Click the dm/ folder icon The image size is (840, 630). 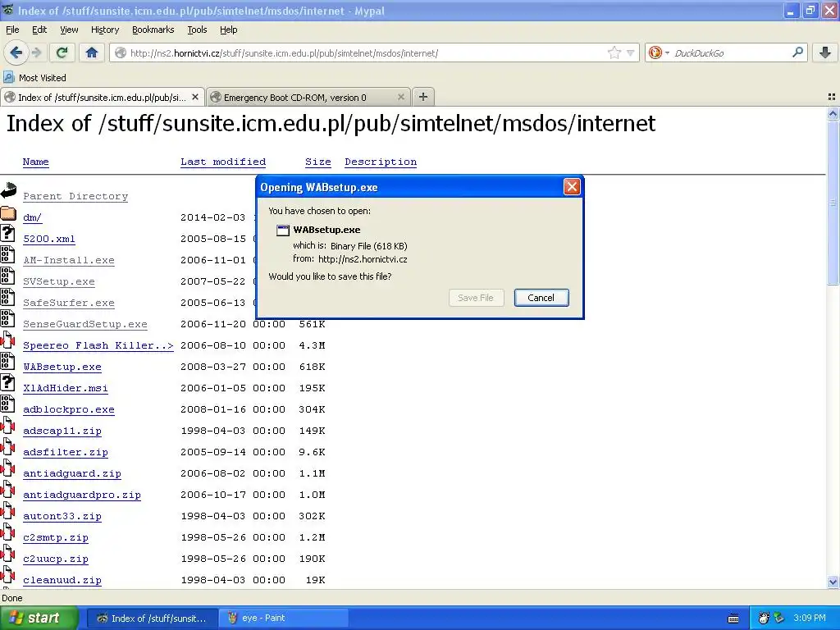click(x=8, y=213)
